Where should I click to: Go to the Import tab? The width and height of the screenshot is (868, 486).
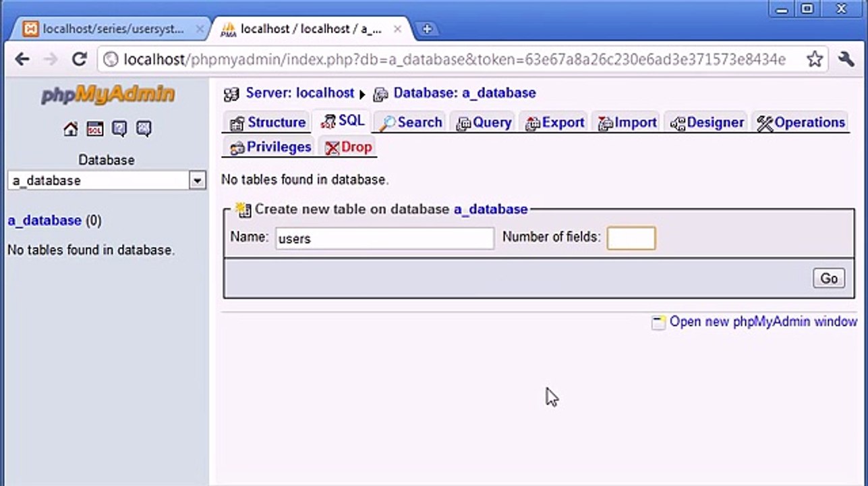(627, 122)
